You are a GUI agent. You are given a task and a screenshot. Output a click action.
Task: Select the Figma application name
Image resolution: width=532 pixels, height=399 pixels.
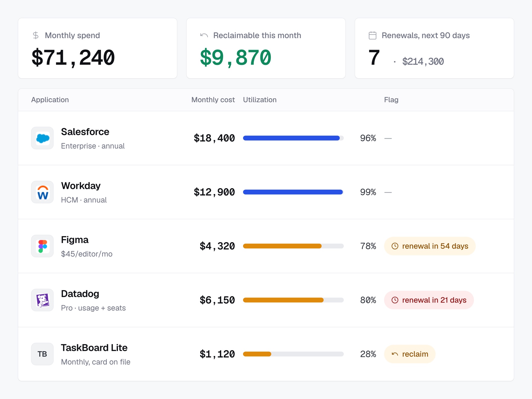pyautogui.click(x=75, y=240)
